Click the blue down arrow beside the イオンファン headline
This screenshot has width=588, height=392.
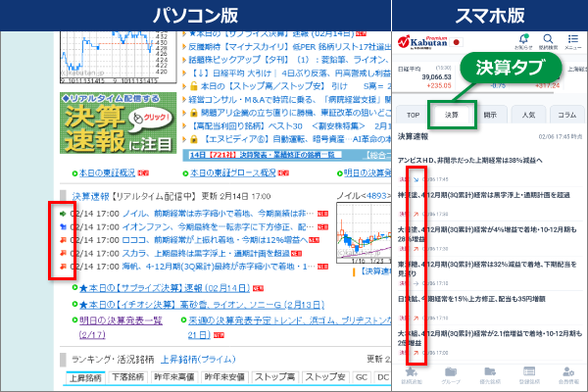pos(63,227)
